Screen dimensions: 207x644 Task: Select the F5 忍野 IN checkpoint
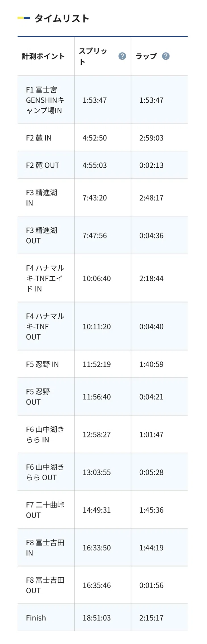(x=43, y=364)
